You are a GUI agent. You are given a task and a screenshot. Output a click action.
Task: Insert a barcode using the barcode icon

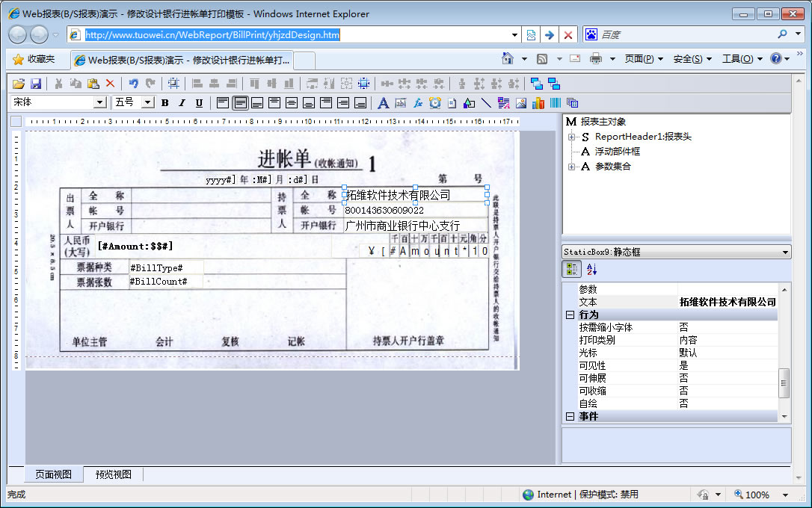(556, 102)
